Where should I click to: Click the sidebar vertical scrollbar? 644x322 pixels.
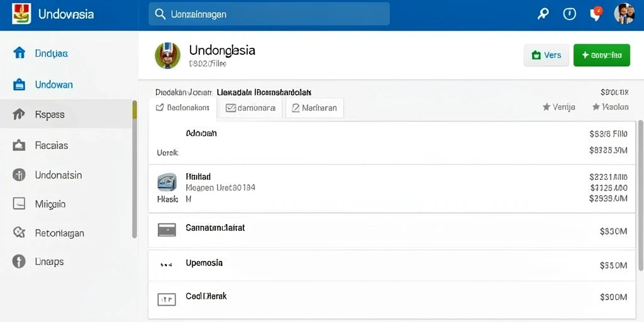pos(135,169)
